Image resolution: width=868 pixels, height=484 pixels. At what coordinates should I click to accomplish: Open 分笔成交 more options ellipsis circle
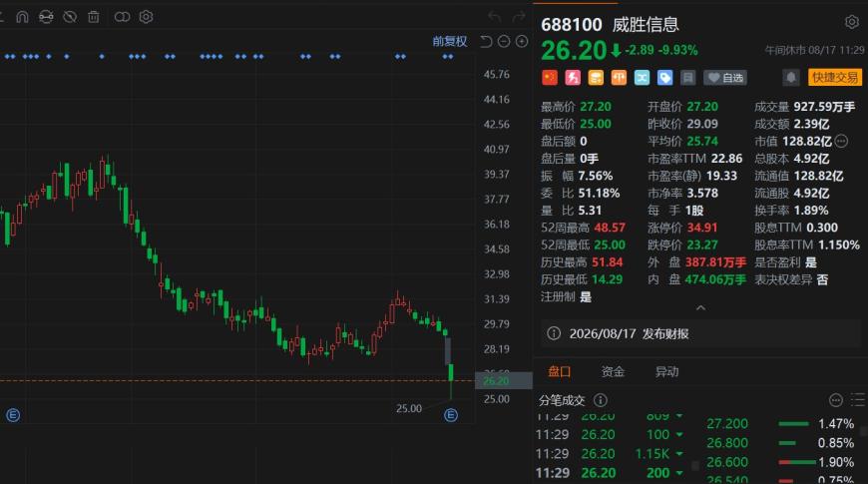pyautogui.click(x=836, y=400)
